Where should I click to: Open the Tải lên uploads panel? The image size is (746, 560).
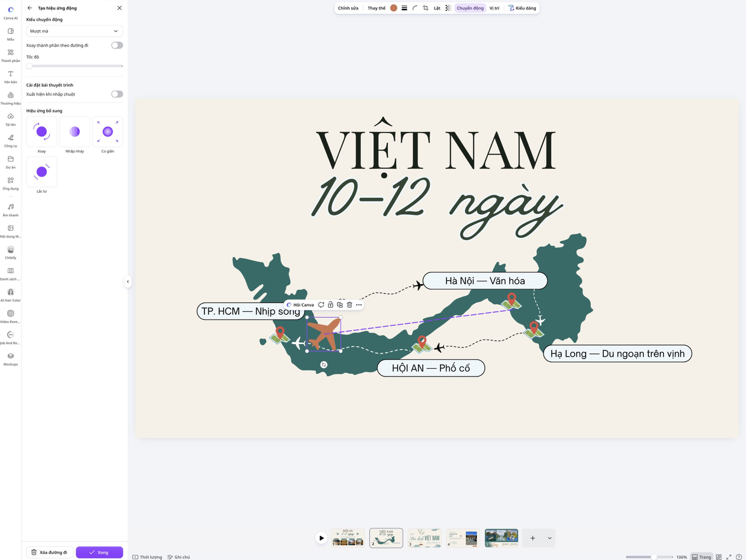[x=11, y=119]
